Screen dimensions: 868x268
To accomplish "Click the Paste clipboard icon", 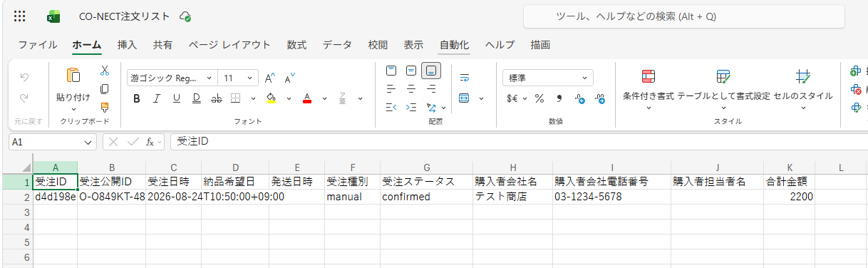I will tap(73, 76).
